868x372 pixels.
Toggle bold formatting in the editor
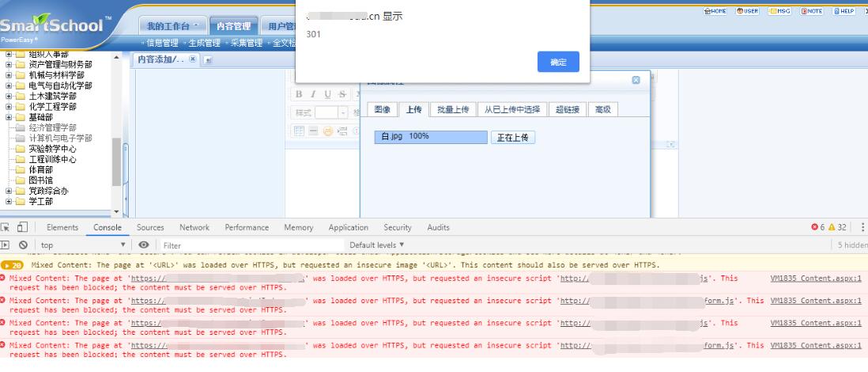click(300, 94)
